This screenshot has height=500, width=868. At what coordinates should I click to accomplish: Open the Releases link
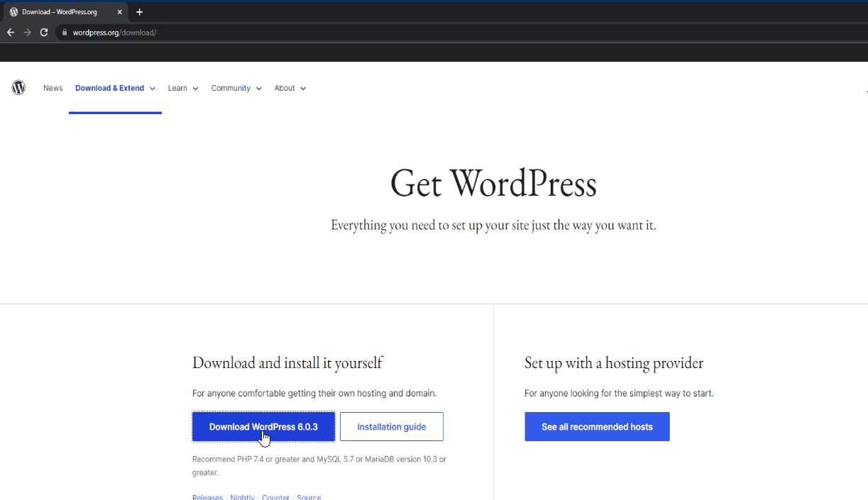coord(207,496)
